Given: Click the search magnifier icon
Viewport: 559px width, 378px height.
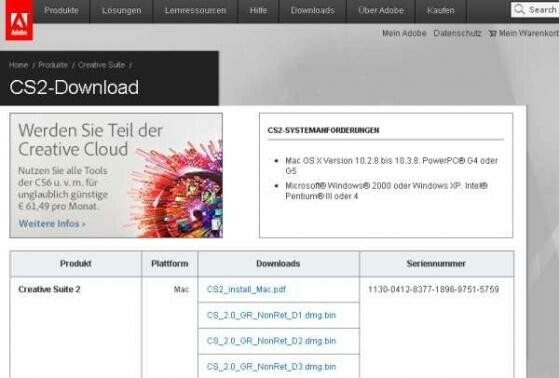Looking at the screenshot, I should [x=519, y=9].
